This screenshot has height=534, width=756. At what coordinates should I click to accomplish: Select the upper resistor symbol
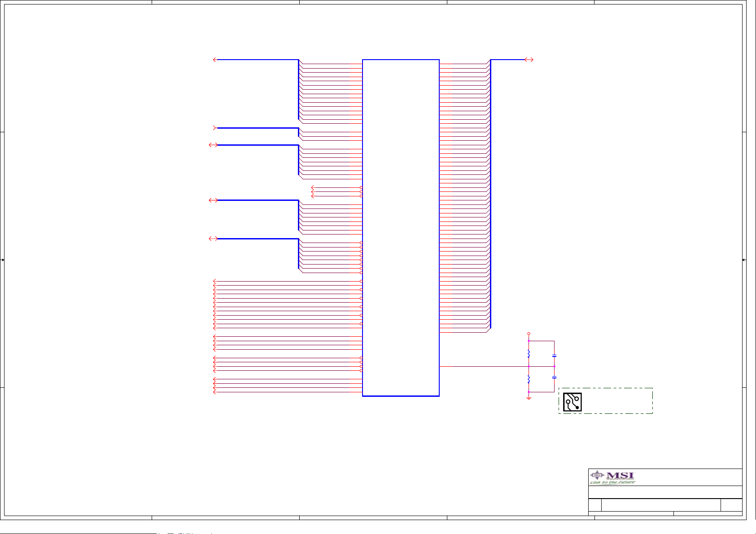pos(529,354)
